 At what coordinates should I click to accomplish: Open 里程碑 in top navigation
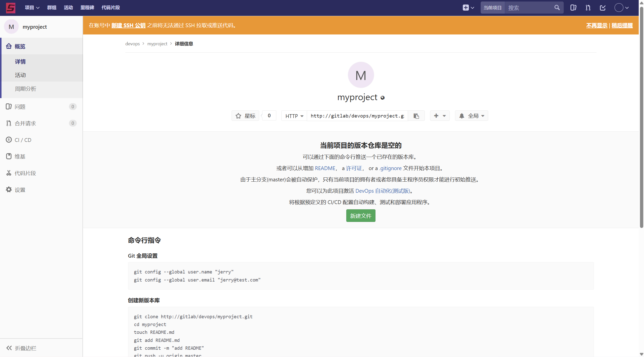coord(87,8)
